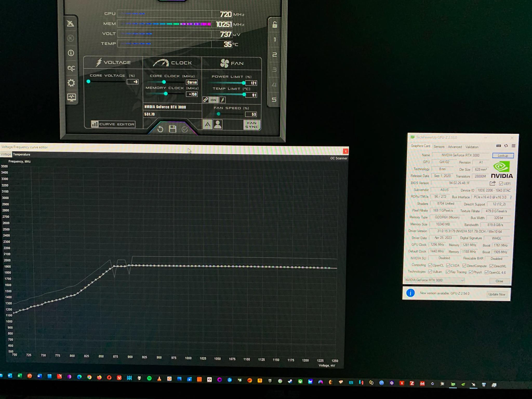The image size is (532, 399).
Task: Click the Memory Clock slider handle
Action: 166,94
